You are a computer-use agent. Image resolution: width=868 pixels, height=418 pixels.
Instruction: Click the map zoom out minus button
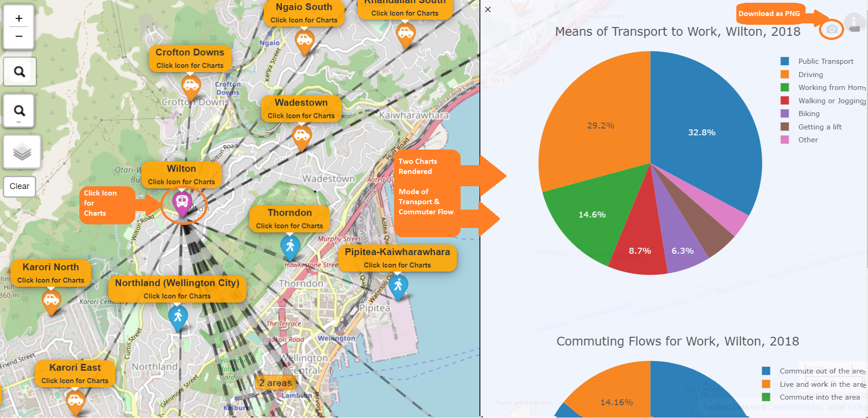pyautogui.click(x=19, y=36)
